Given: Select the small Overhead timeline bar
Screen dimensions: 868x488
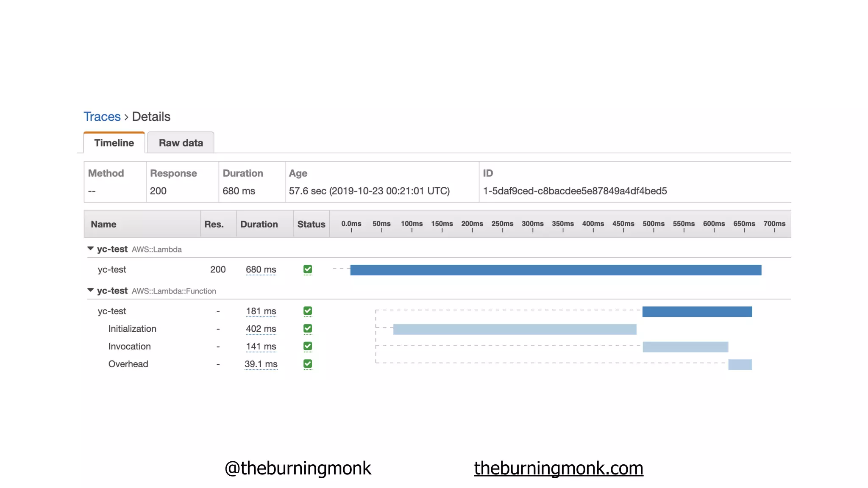Looking at the screenshot, I should click(740, 364).
